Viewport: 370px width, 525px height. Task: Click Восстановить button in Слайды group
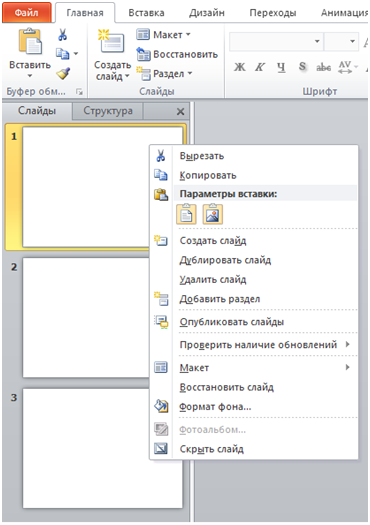177,54
